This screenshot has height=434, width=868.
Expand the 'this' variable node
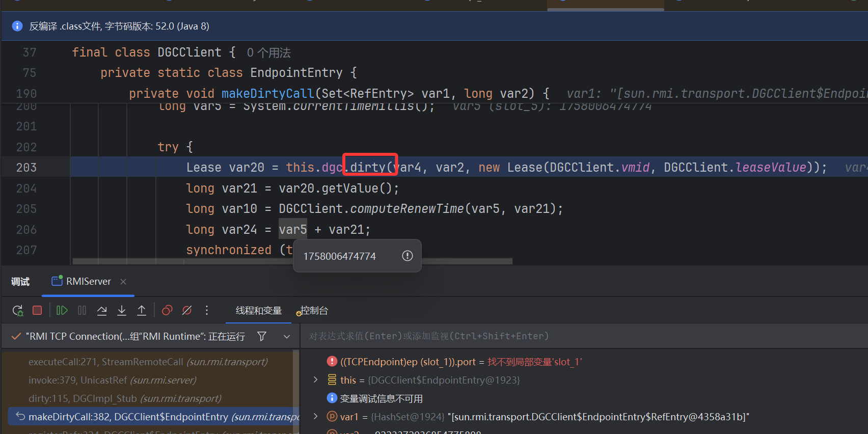[x=315, y=380]
